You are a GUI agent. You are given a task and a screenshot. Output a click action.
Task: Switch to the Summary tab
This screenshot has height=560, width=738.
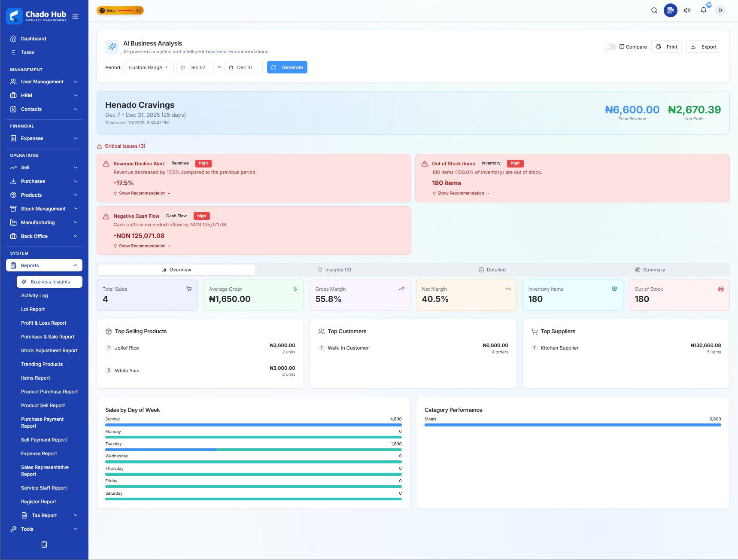[650, 270]
